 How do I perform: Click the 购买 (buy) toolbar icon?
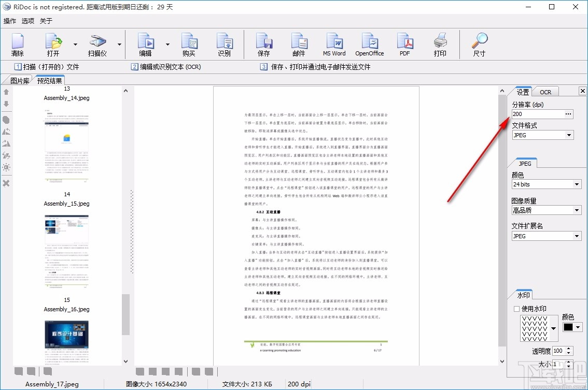[189, 45]
